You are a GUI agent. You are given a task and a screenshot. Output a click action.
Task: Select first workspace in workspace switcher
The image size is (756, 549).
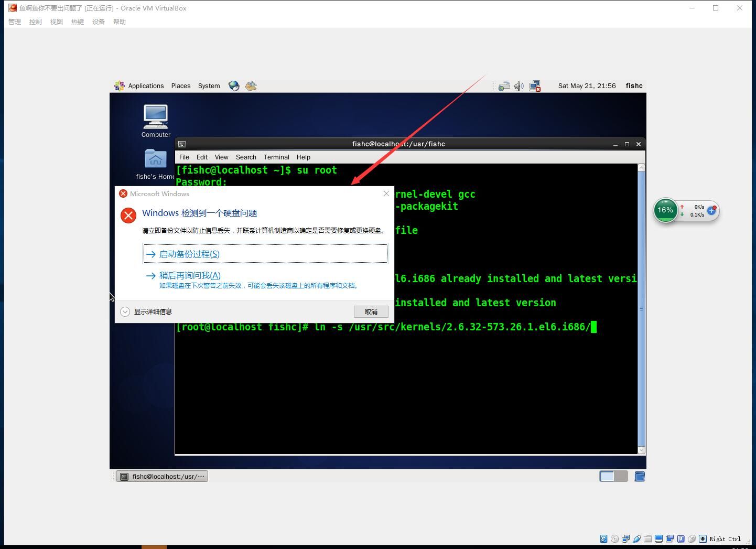(x=607, y=476)
